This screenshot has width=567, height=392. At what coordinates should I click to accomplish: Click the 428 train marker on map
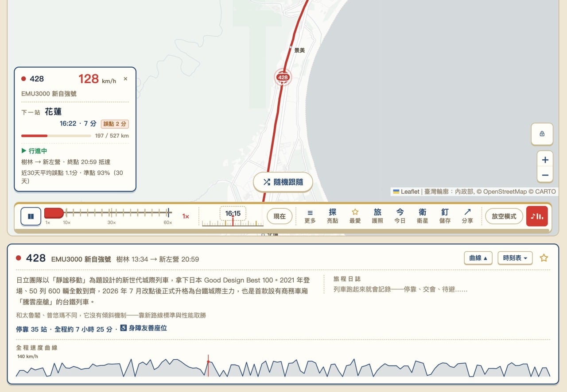pos(283,77)
